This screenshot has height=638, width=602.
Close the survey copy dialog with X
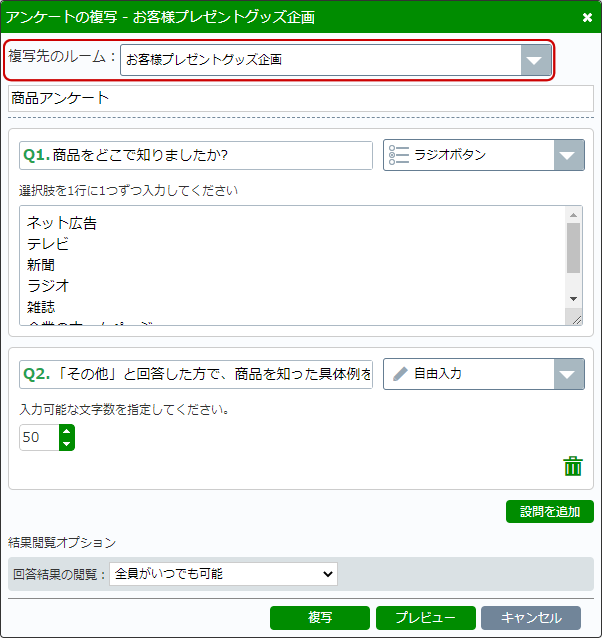(587, 17)
